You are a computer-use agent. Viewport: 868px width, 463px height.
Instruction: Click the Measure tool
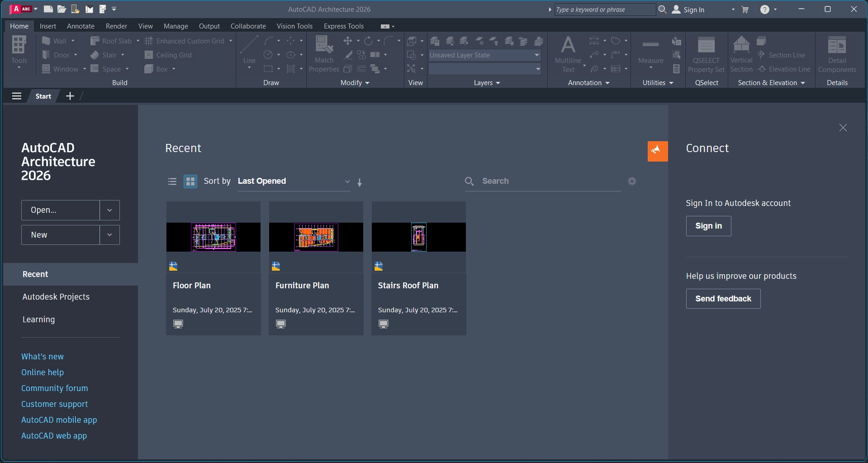[x=651, y=52]
